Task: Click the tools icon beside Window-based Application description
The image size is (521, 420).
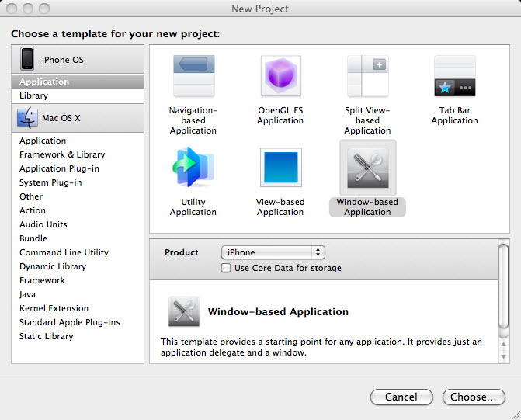Action: [x=184, y=311]
